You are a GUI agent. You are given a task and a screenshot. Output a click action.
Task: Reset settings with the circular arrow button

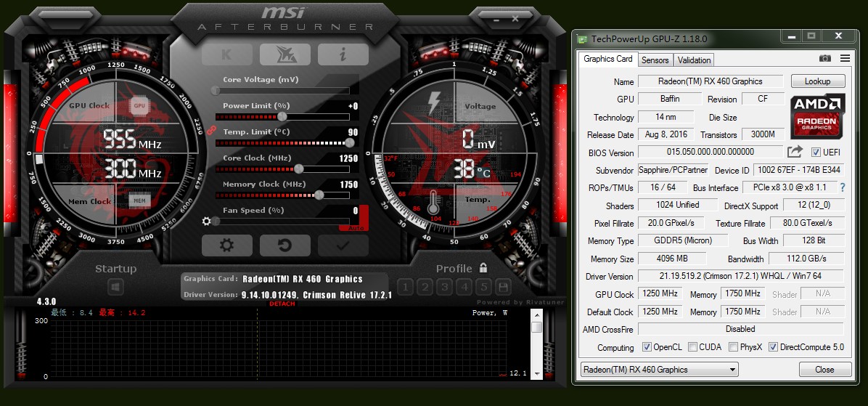pos(285,245)
